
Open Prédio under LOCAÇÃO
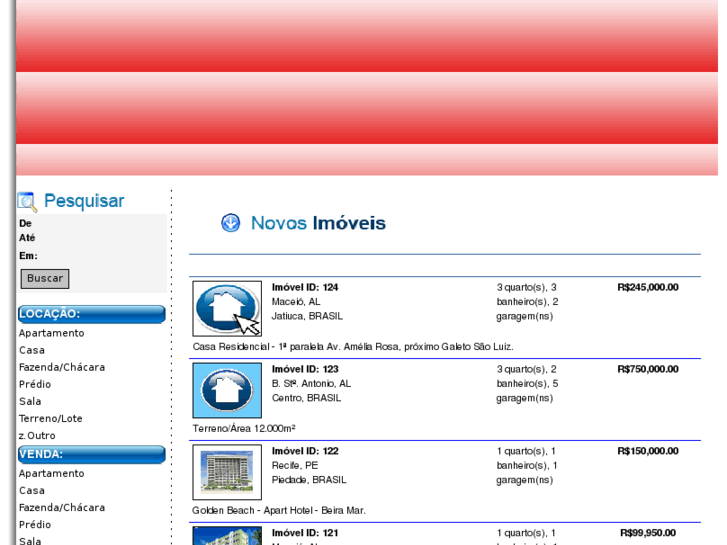(35, 385)
